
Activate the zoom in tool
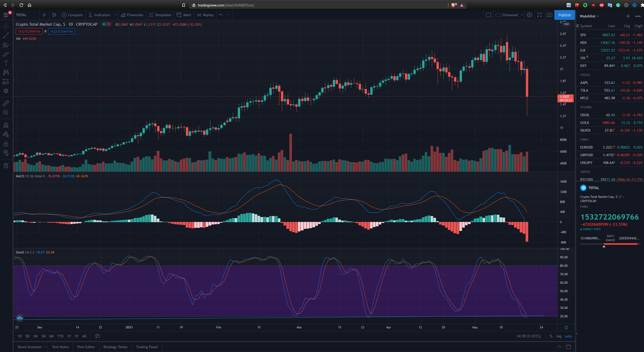click(x=6, y=113)
